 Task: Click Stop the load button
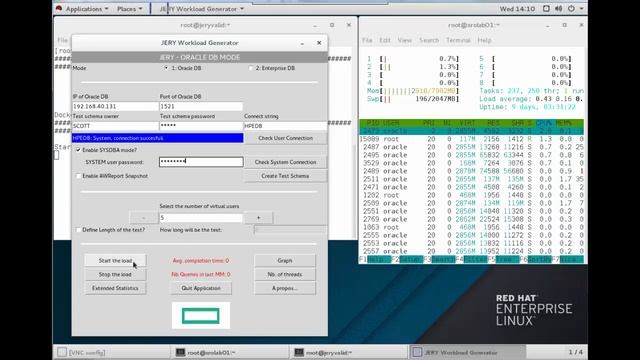pos(115,274)
